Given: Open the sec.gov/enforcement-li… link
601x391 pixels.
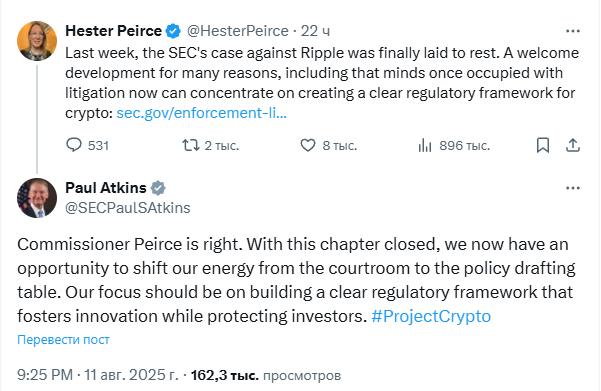Looking at the screenshot, I should (201, 113).
